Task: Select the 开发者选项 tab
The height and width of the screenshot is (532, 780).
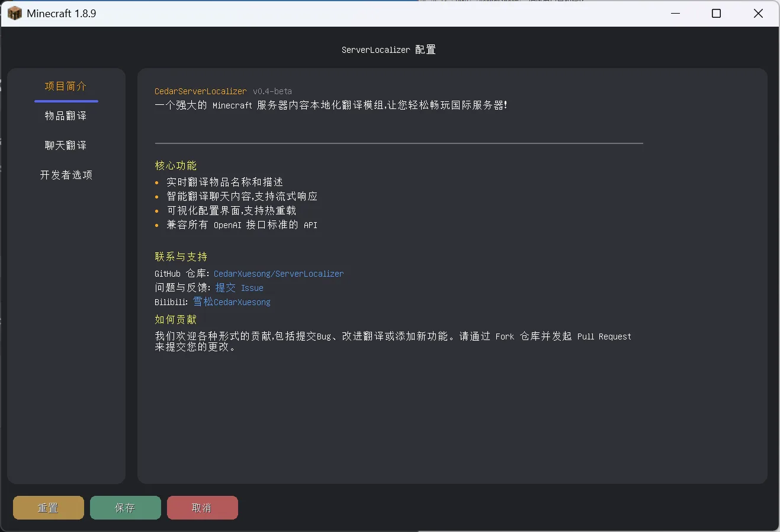Action: 66,175
